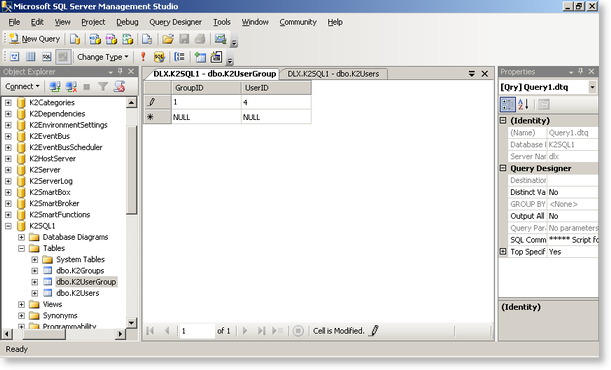Viewport: 611px width, 370px height.
Task: Open Connect dropdown in Object Explorer
Action: (x=22, y=86)
